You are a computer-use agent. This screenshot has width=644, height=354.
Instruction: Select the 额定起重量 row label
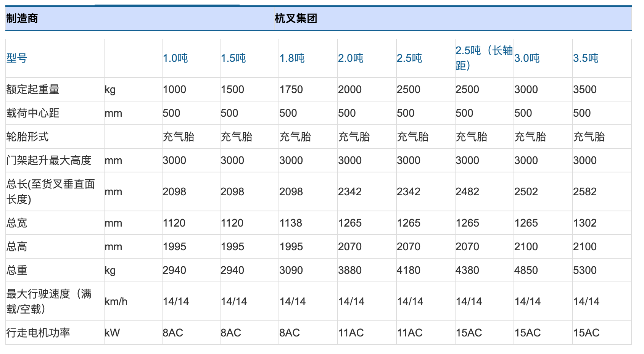33,90
